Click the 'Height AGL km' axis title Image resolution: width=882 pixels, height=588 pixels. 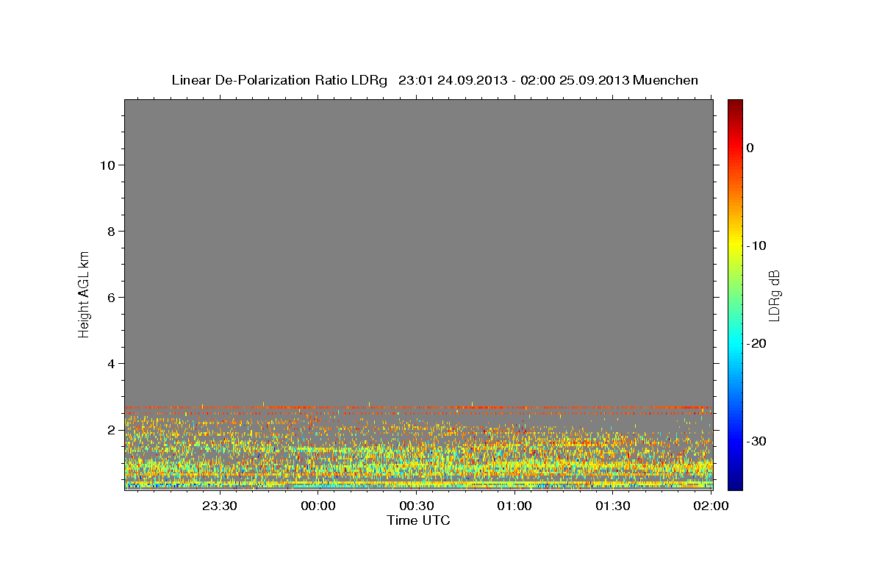coord(84,293)
